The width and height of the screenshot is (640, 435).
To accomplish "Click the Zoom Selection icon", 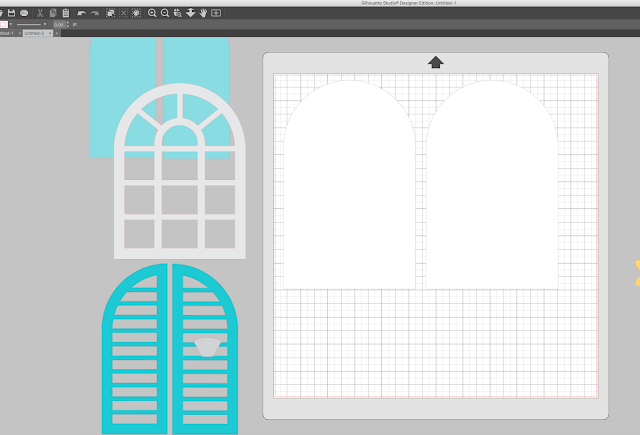I will [x=178, y=13].
